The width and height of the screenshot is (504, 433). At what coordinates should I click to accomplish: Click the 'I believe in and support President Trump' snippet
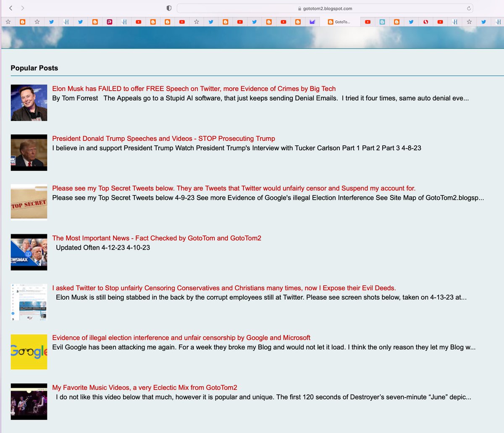coord(236,148)
